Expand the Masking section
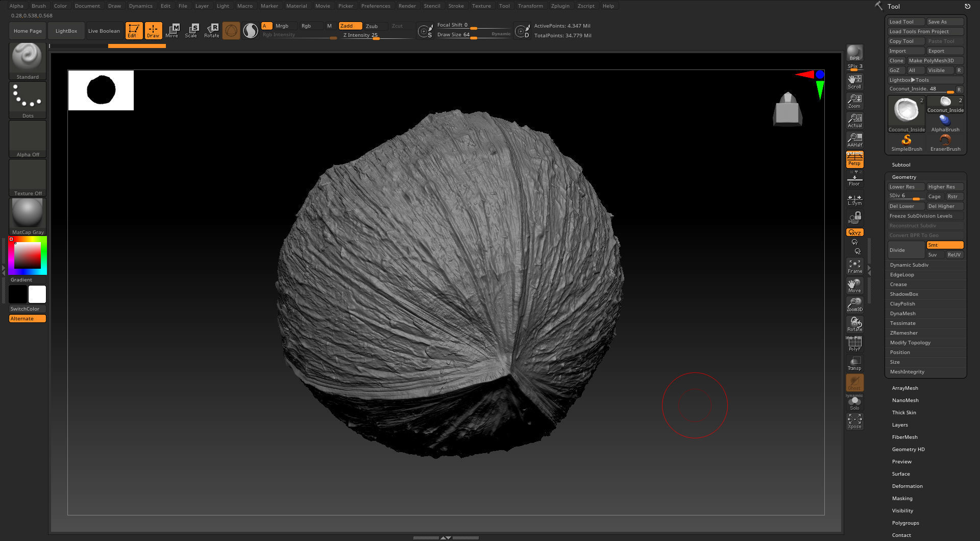Image resolution: width=980 pixels, height=541 pixels. 902,498
